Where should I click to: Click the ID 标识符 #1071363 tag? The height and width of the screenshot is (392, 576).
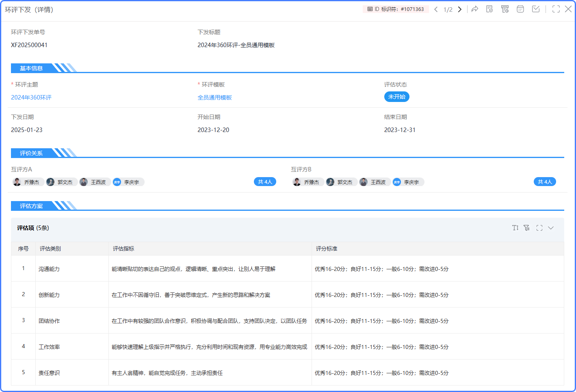395,9
